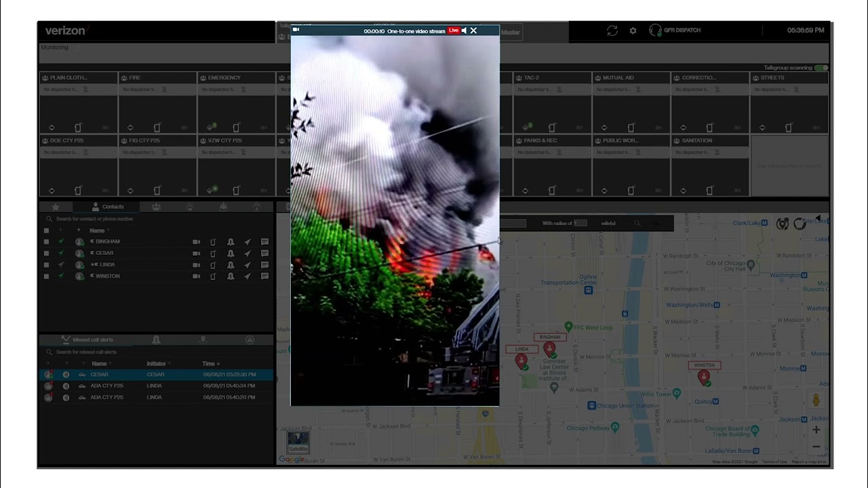
Task: Collapse map panel with black arrow
Action: [818, 218]
